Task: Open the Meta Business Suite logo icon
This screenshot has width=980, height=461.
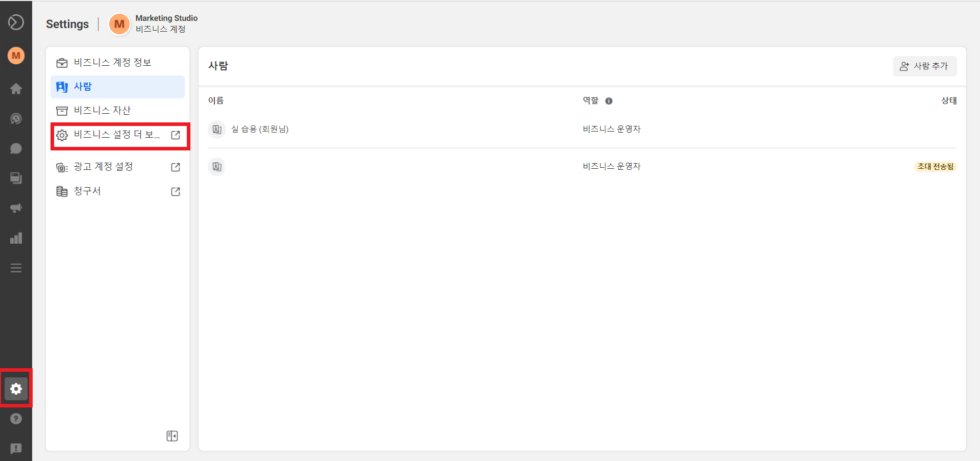Action: click(16, 22)
